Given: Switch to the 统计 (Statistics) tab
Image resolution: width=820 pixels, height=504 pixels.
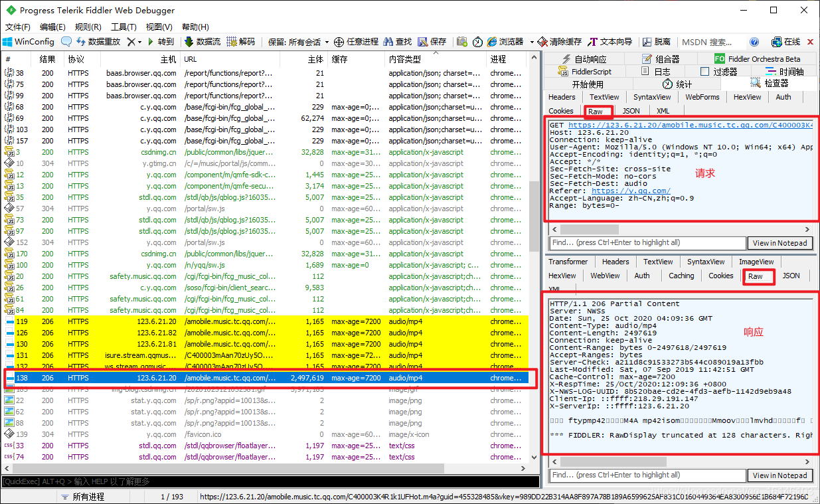Looking at the screenshot, I should [677, 84].
